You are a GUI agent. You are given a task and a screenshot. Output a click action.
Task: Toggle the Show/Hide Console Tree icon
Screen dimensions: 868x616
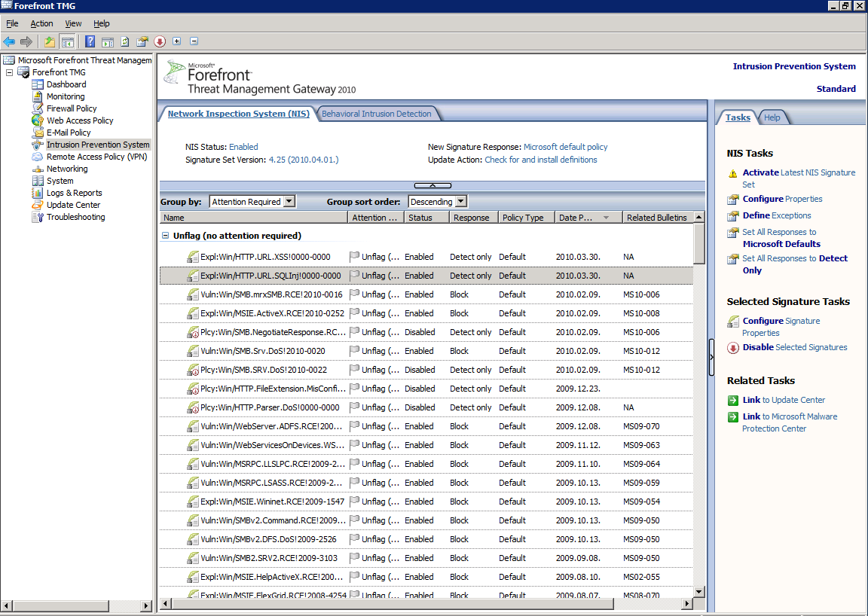tap(68, 41)
